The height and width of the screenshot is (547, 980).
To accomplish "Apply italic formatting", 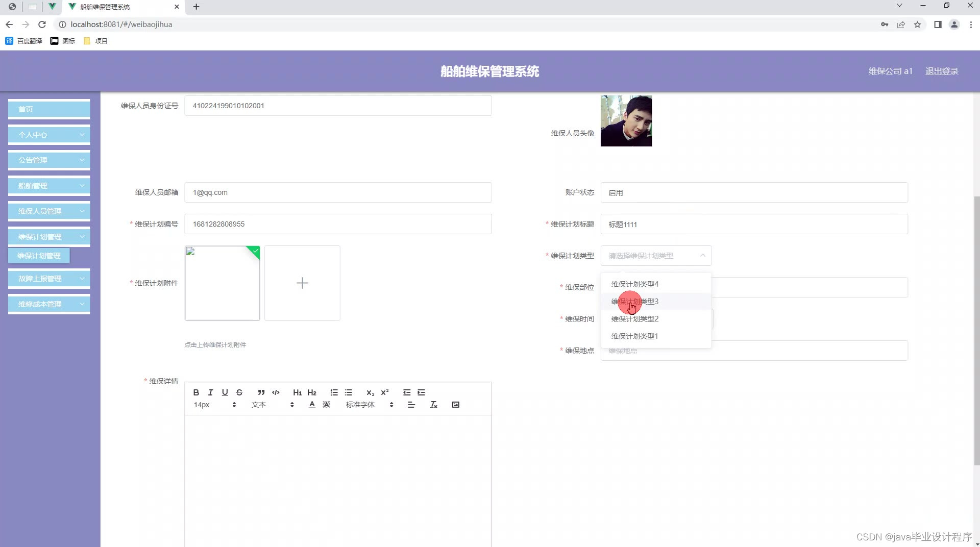I will [x=210, y=392].
